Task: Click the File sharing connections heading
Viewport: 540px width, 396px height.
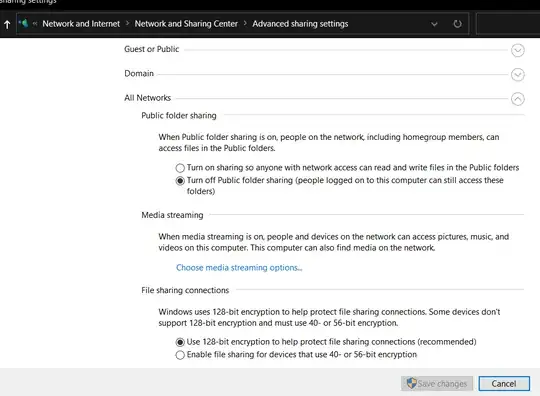Action: (x=185, y=290)
